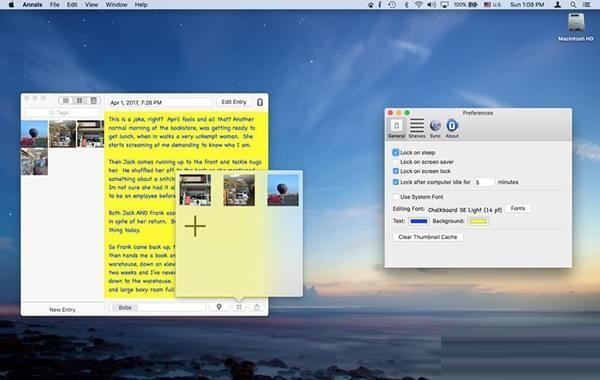The width and height of the screenshot is (600, 380).
Task: Enable Use System Font checkbox
Action: click(396, 197)
